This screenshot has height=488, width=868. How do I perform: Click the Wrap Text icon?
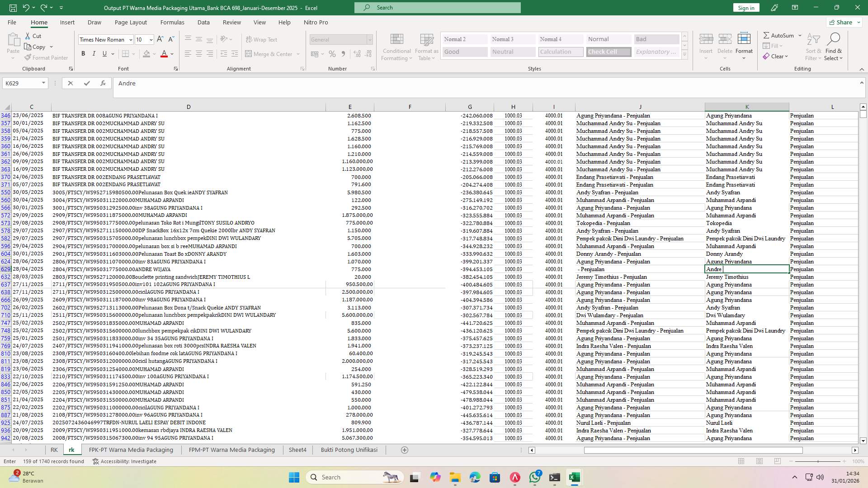click(262, 39)
